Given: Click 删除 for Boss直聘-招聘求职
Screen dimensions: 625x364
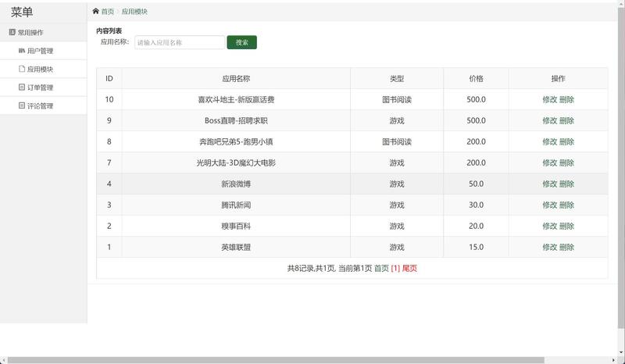Looking at the screenshot, I should click(567, 121).
